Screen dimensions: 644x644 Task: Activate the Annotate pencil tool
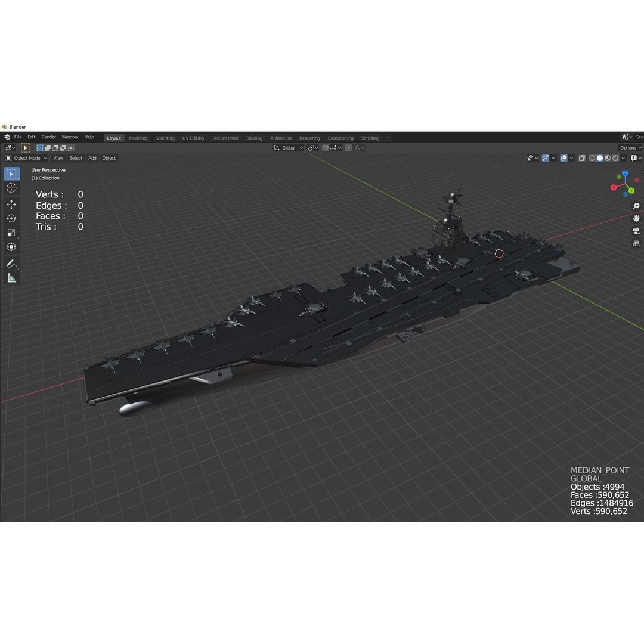(11, 264)
